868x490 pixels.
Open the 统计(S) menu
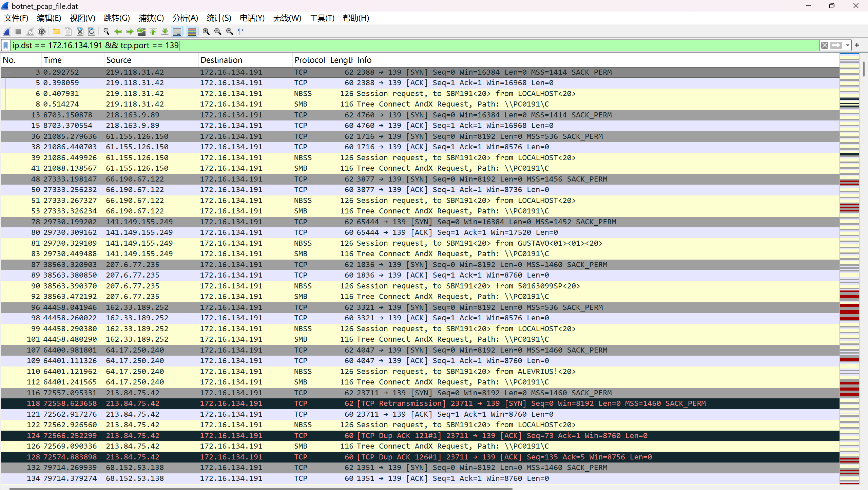tap(218, 18)
